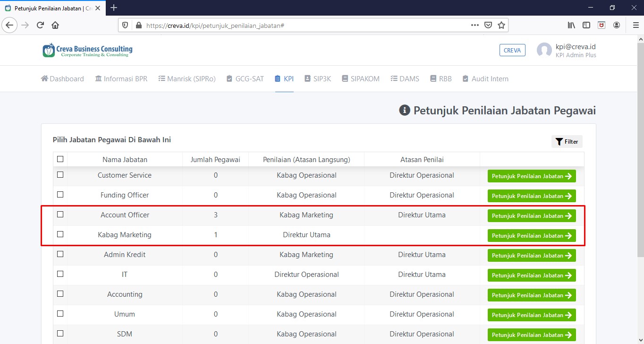Open Petunjuk Penilaian Jabatan for Admin Kredit
This screenshot has width=644, height=344.
point(532,255)
